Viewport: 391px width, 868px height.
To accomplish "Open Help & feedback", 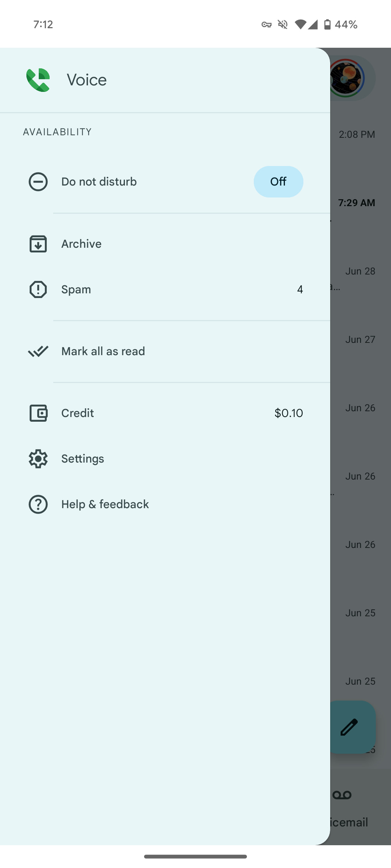I will (x=165, y=504).
